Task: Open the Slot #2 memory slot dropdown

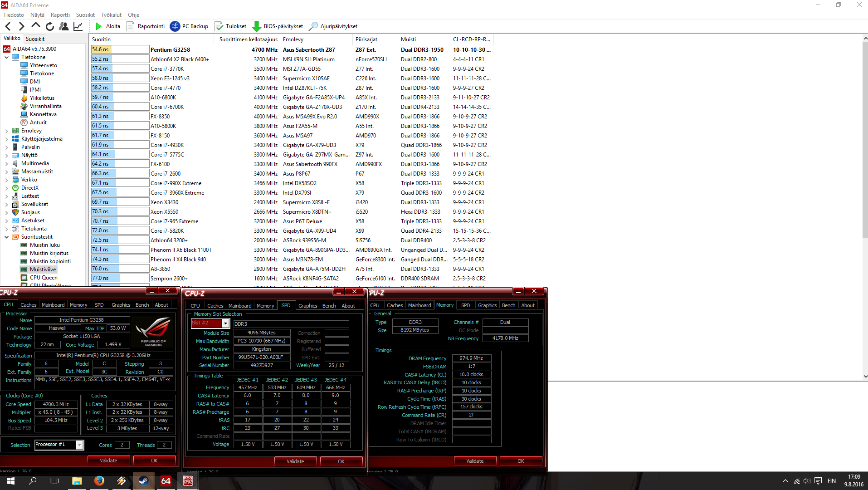Action: (225, 323)
